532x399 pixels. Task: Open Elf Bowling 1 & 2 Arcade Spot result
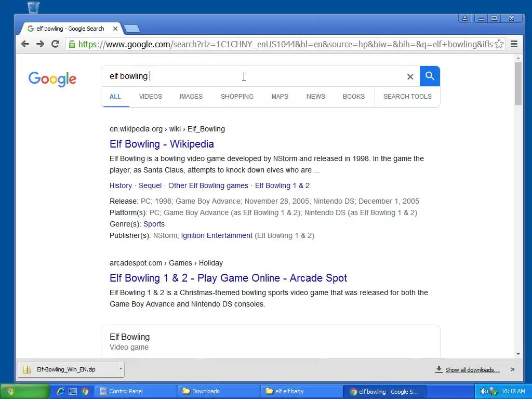click(228, 278)
